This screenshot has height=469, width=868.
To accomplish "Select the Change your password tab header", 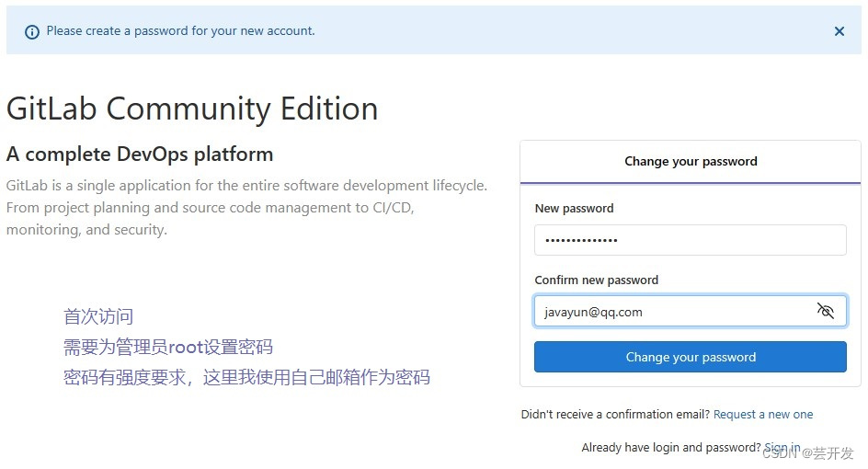I will (x=691, y=161).
